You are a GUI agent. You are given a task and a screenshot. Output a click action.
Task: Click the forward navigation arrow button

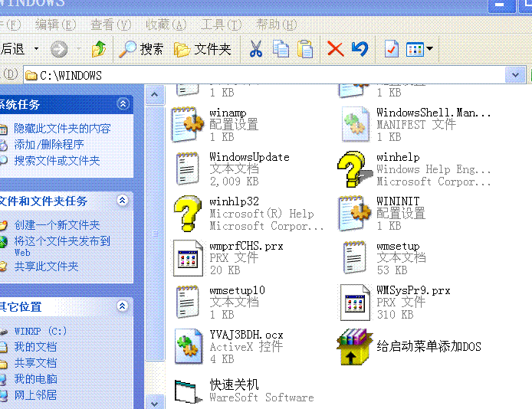coord(59,49)
